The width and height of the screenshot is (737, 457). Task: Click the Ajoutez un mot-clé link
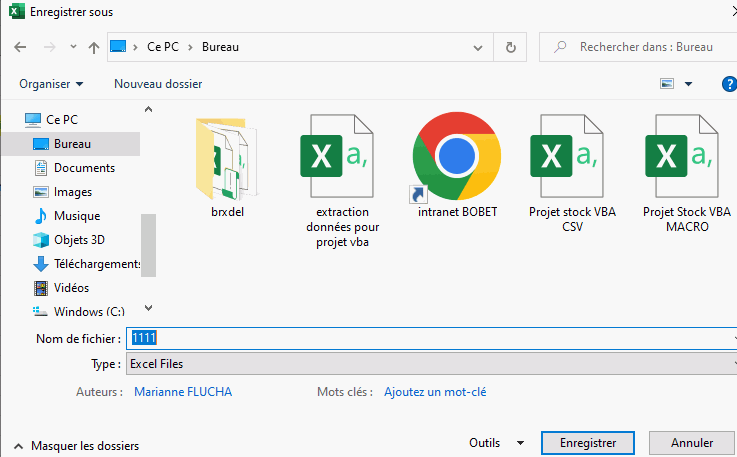click(435, 392)
